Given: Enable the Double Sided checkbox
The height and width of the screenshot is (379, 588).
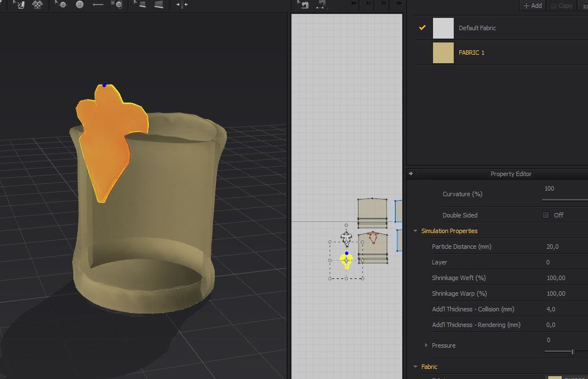Looking at the screenshot, I should click(x=545, y=215).
